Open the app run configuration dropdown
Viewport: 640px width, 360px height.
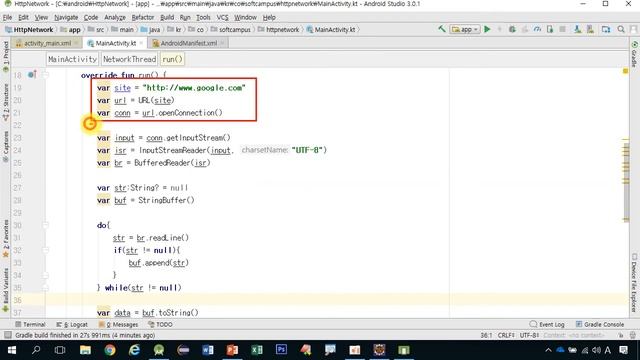point(465,29)
